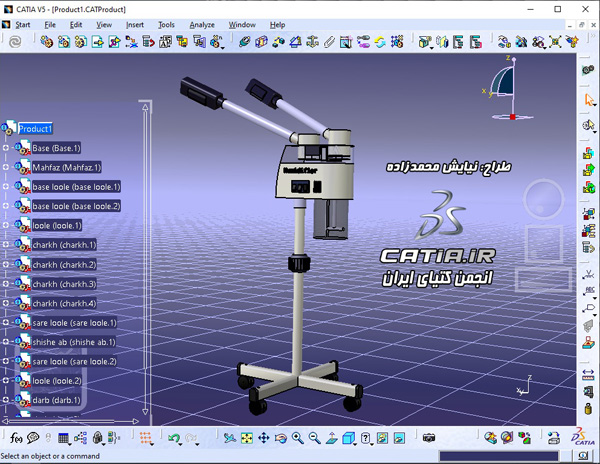Click the command input field in status bar
Image resolution: width=600 pixels, height=464 pixels.
tap(499, 456)
